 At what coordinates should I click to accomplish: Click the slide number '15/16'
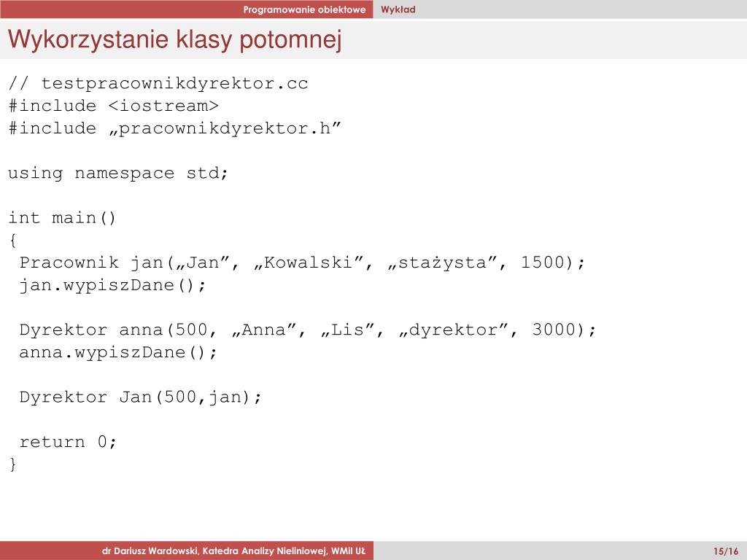click(726, 551)
